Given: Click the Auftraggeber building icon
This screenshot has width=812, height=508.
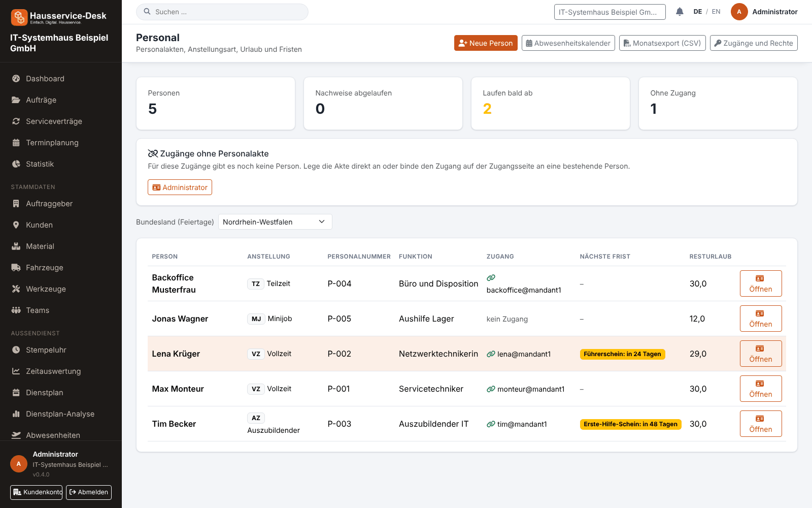Looking at the screenshot, I should click(16, 204).
